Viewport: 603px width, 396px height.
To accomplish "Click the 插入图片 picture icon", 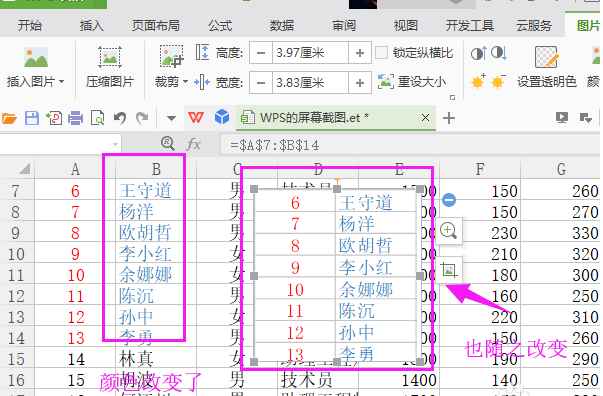I will (x=36, y=57).
